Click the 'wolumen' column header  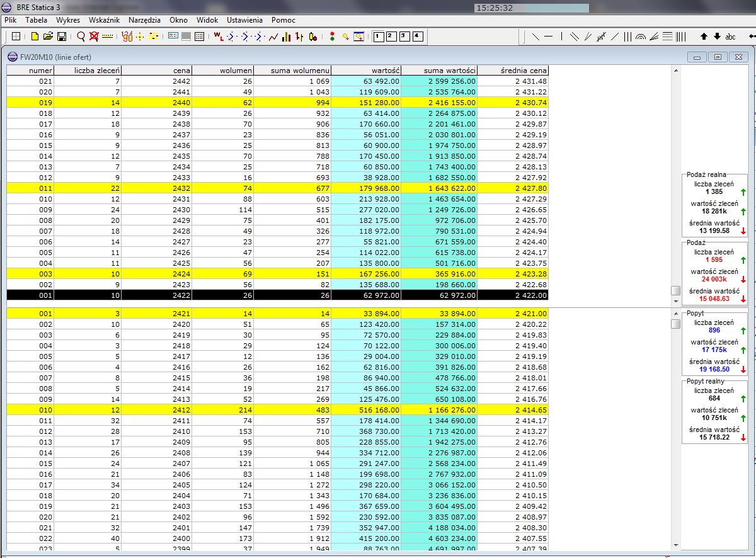(236, 71)
